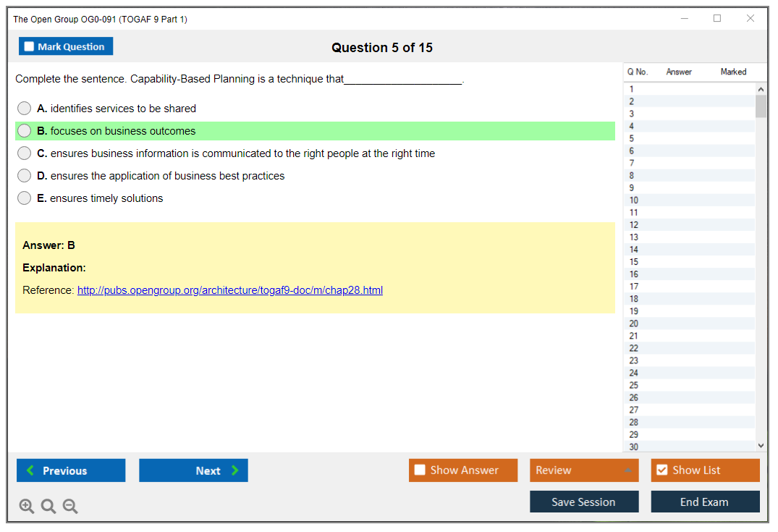Tick the Mark Question checkbox

click(30, 47)
